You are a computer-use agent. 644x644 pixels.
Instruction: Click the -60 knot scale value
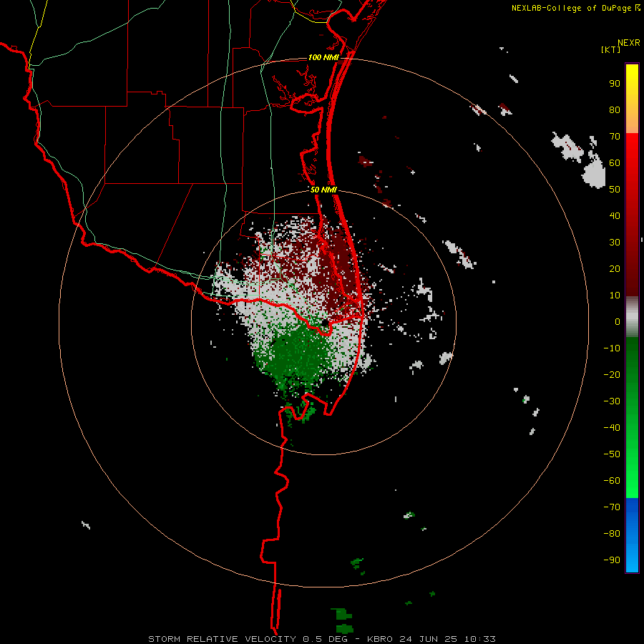(x=612, y=481)
